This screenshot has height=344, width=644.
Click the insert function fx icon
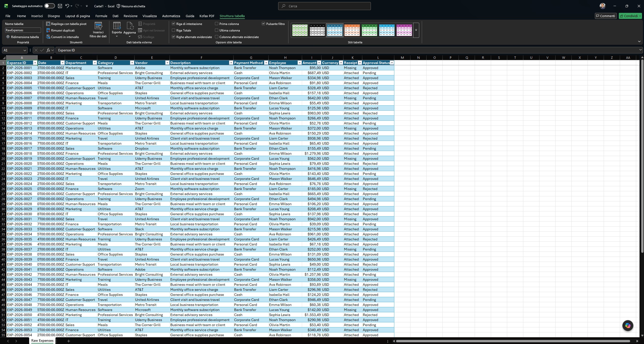tap(48, 50)
